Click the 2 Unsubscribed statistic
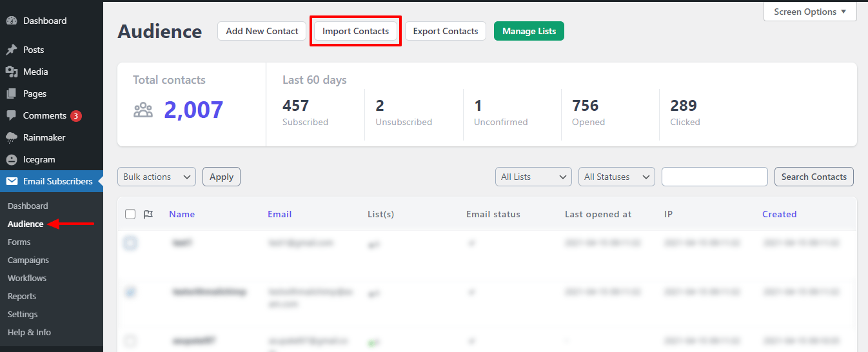 pos(404,112)
